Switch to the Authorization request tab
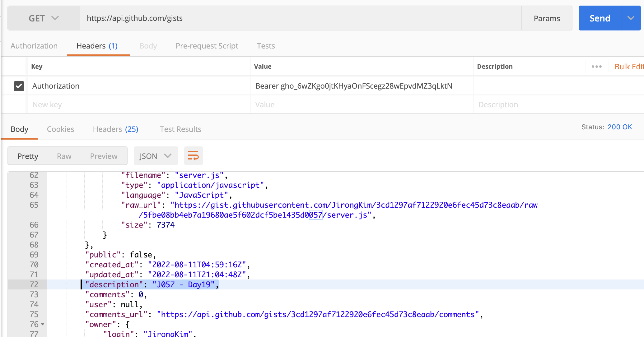 tap(34, 46)
